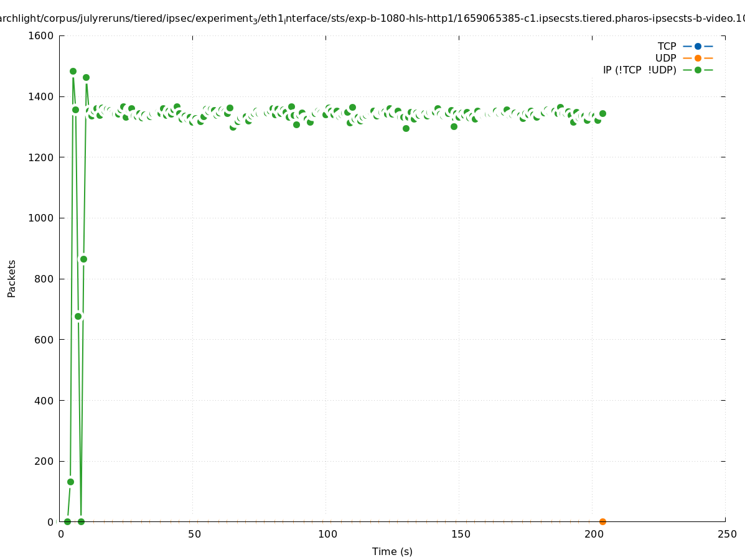This screenshot has height=560, width=745.
Task: Click the green data point near 677 packets
Action: click(x=78, y=316)
